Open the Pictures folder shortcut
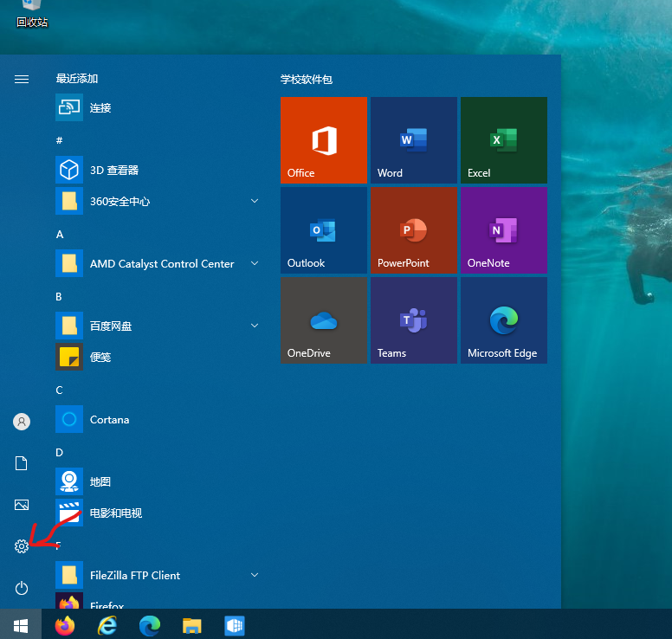 (x=22, y=505)
